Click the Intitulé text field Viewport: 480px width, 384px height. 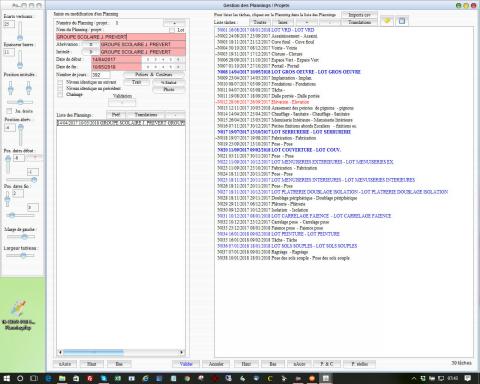143,52
